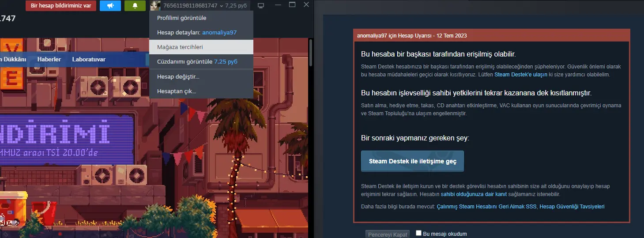Select 'Profilimi görüntüle' menu entry
The width and height of the screenshot is (644, 238).
coord(201,18)
